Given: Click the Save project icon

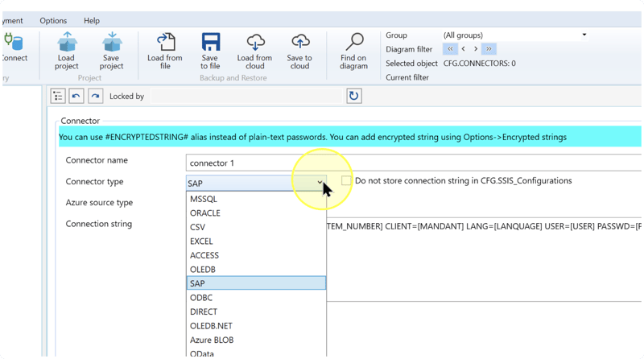Looking at the screenshot, I should pos(111,51).
